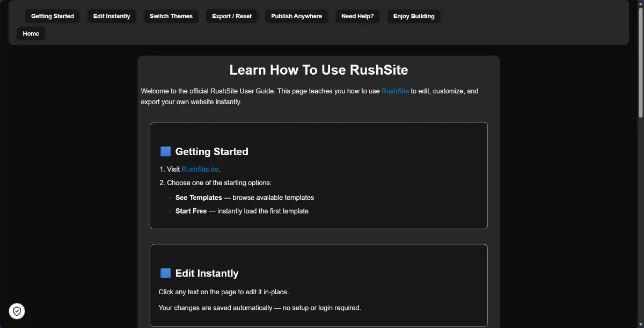Viewport: 644px width, 328px height.
Task: Click the 'See Templates' bold text
Action: [x=199, y=198]
